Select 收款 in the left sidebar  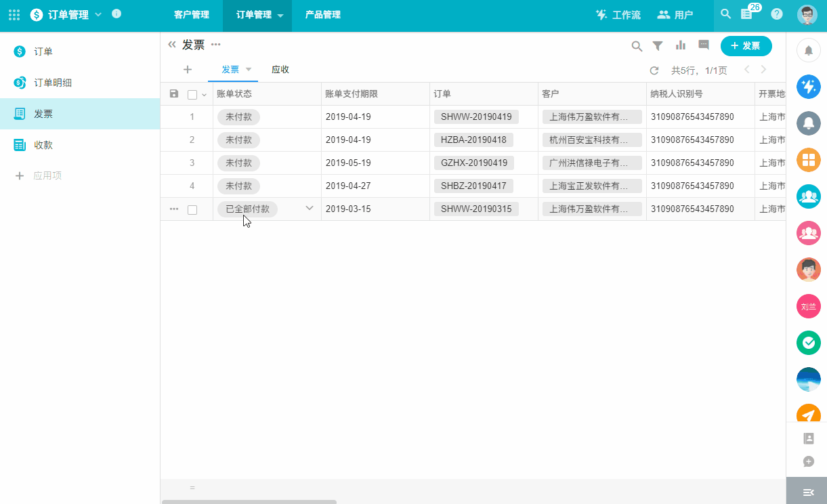tap(43, 145)
